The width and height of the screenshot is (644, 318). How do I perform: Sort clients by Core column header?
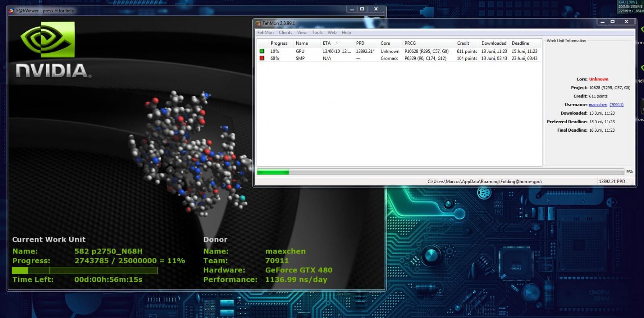tap(390, 43)
